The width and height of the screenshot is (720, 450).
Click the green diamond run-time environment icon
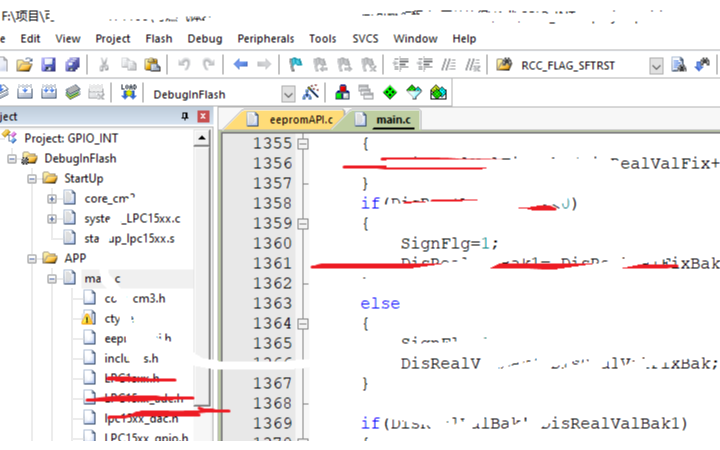[390, 93]
